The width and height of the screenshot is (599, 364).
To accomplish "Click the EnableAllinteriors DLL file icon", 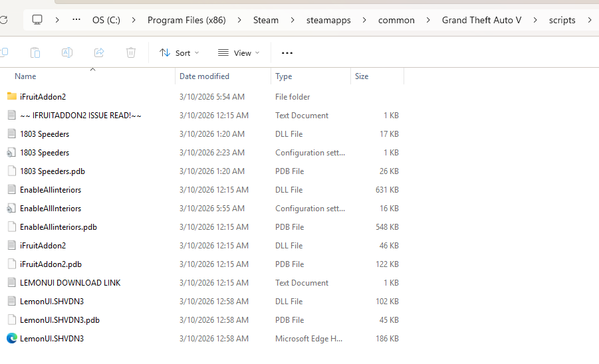I will pos(12,189).
